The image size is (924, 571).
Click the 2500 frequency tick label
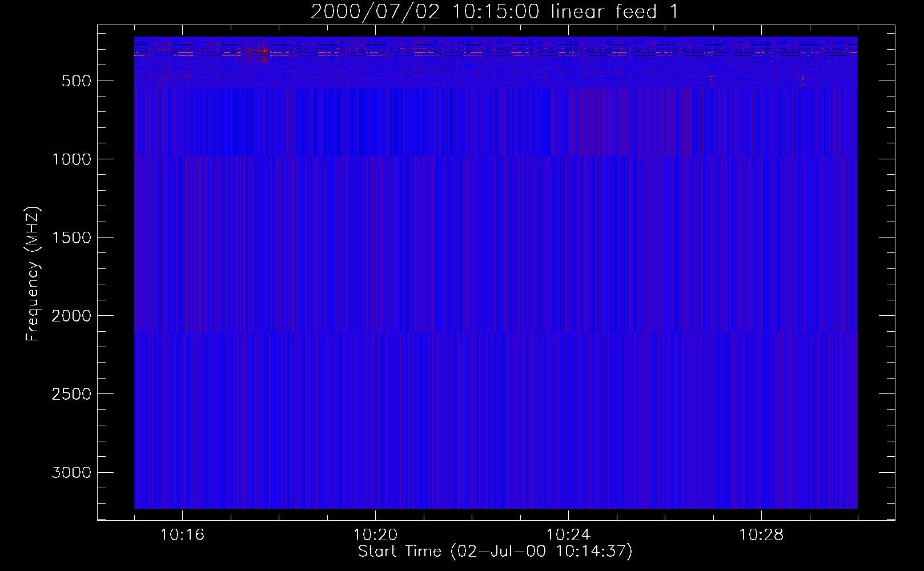coord(71,394)
